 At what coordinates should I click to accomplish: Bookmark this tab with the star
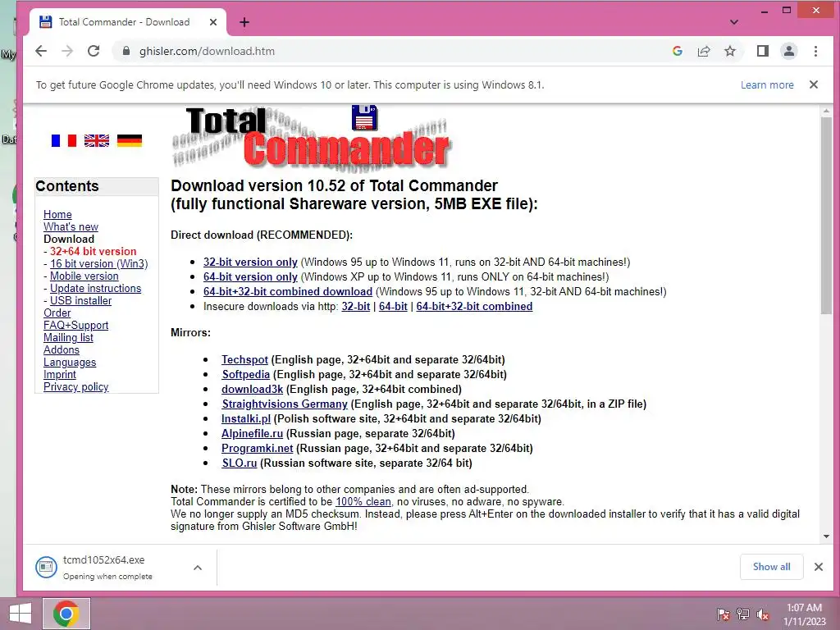click(729, 51)
